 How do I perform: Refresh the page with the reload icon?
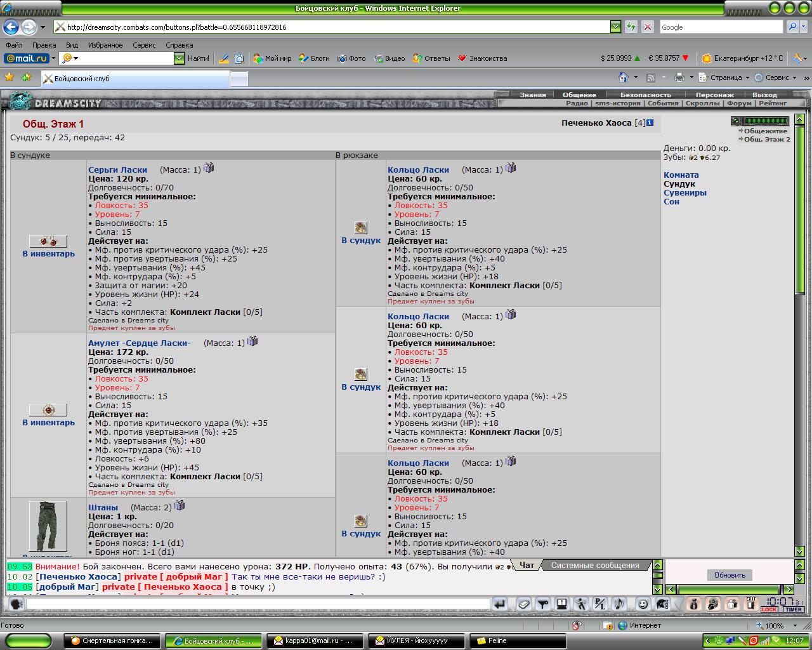(631, 27)
